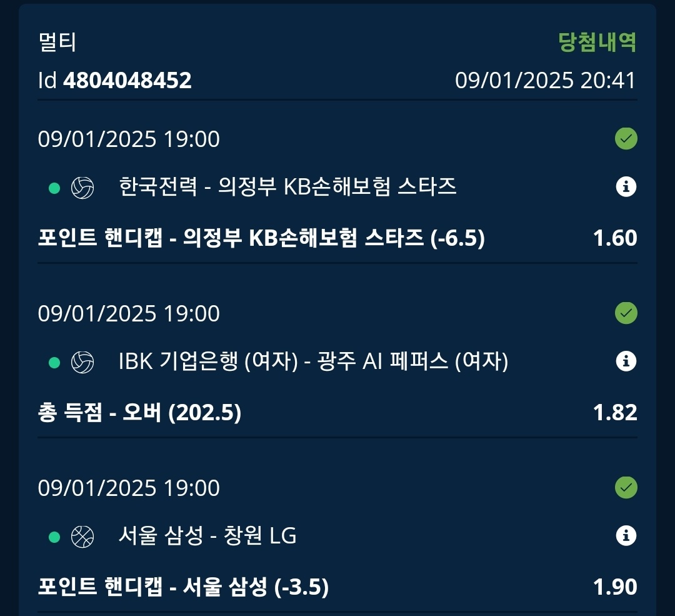Open 한국전력 - 의정부 KB손해보험 스타즈 match
The height and width of the screenshot is (616, 675).
pos(287,187)
